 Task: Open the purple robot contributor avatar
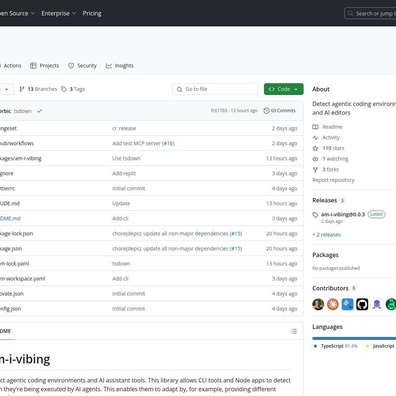pyautogui.click(x=377, y=304)
